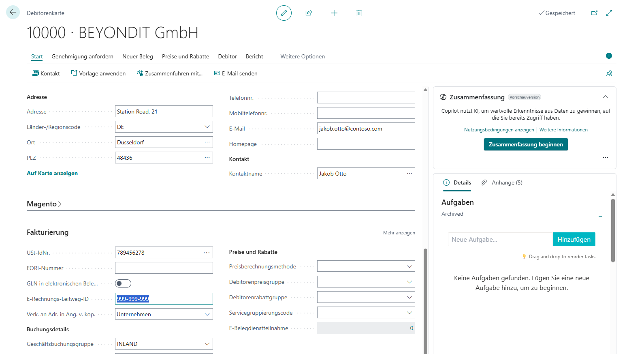Image resolution: width=644 pixels, height=354 pixels.
Task: Click the teal information circle icon
Action: (609, 56)
